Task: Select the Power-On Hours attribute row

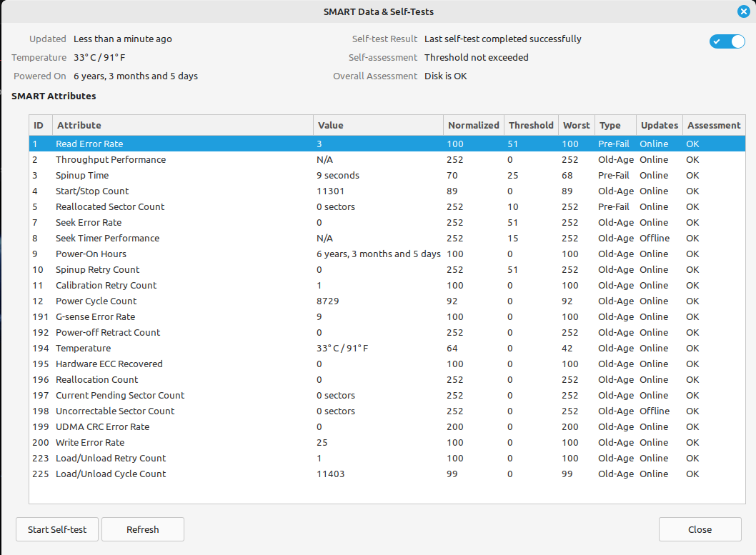Action: [x=91, y=254]
